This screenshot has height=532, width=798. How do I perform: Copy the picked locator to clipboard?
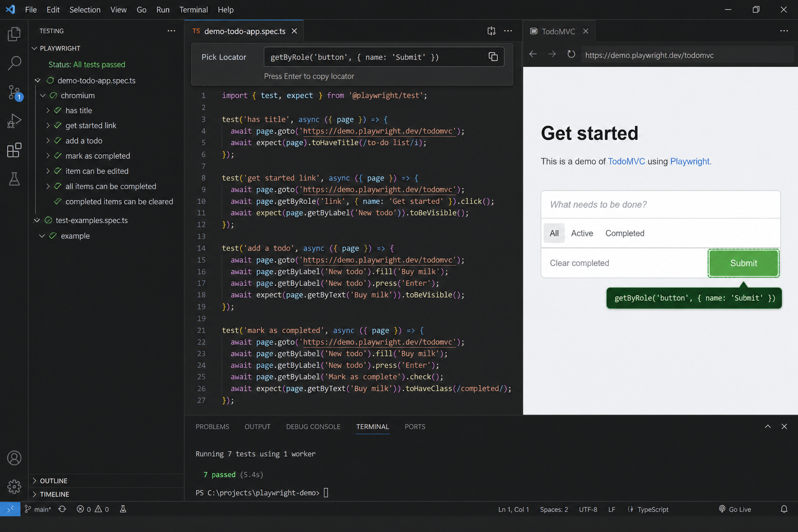(493, 57)
